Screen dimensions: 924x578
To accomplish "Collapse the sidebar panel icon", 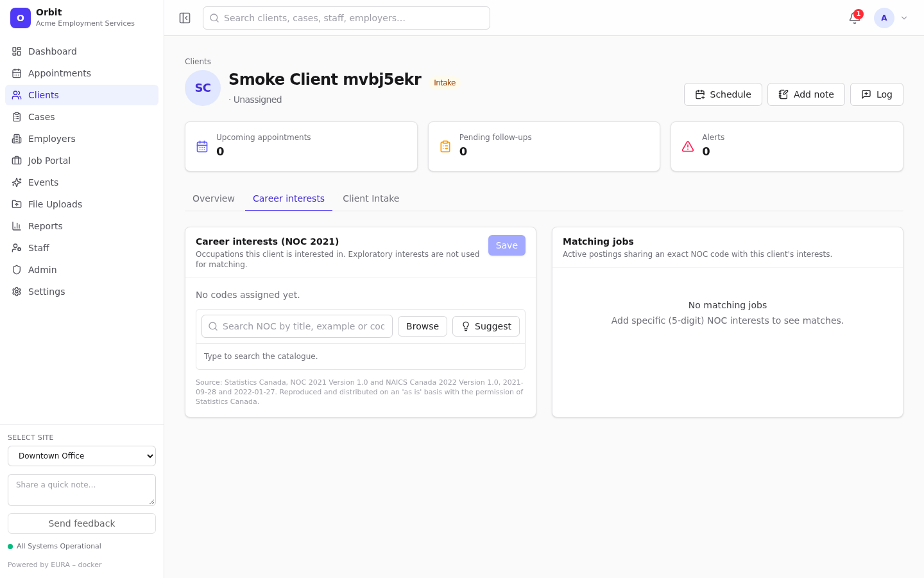I will tap(185, 18).
